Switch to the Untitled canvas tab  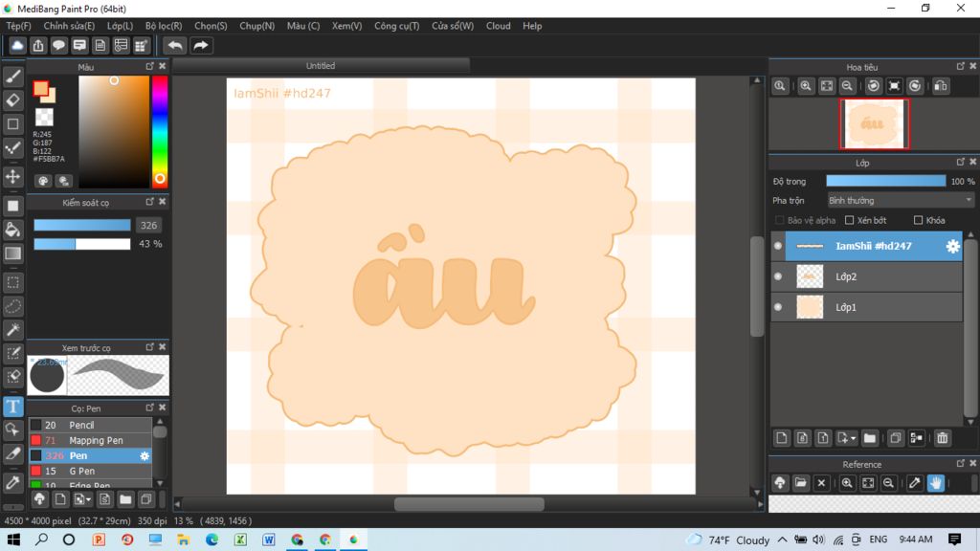click(x=321, y=66)
